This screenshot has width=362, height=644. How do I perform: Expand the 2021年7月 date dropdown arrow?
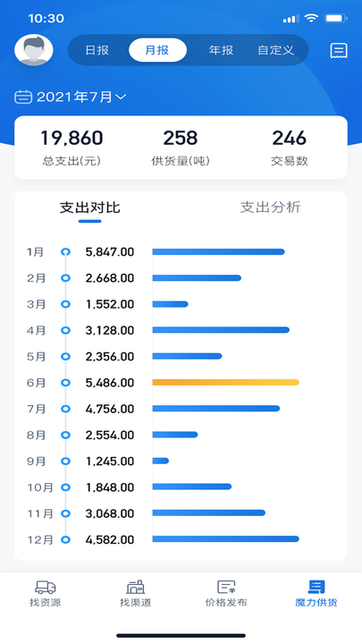[x=121, y=97]
